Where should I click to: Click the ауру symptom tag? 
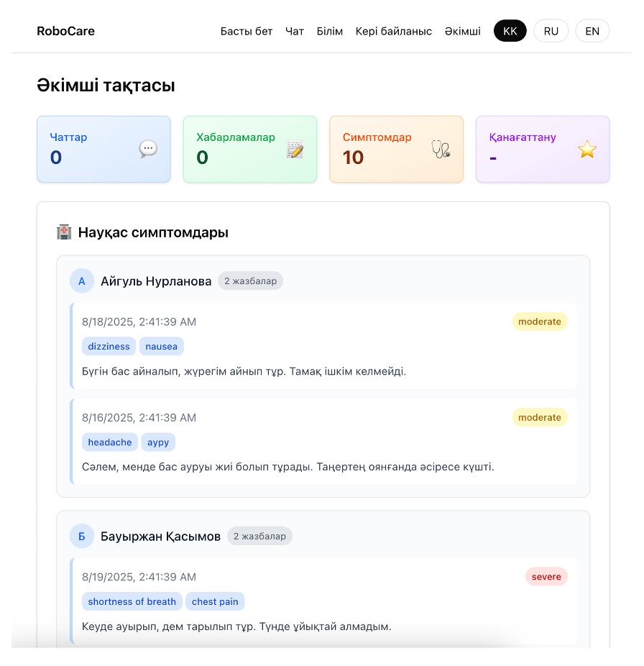point(158,442)
